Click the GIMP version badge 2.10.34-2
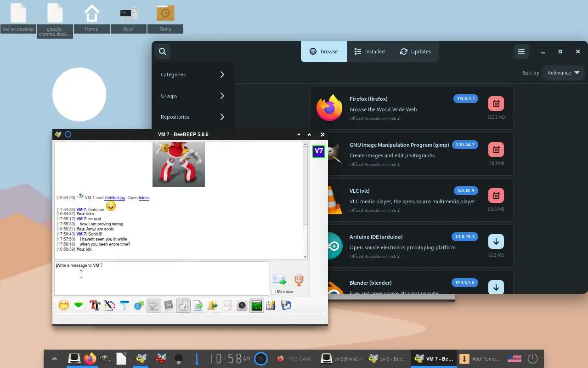The height and width of the screenshot is (368, 588). pyautogui.click(x=465, y=145)
